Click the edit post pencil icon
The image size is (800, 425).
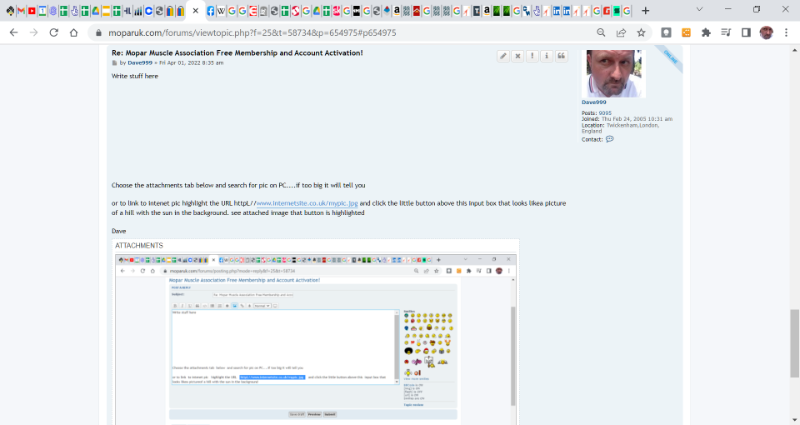click(x=503, y=56)
